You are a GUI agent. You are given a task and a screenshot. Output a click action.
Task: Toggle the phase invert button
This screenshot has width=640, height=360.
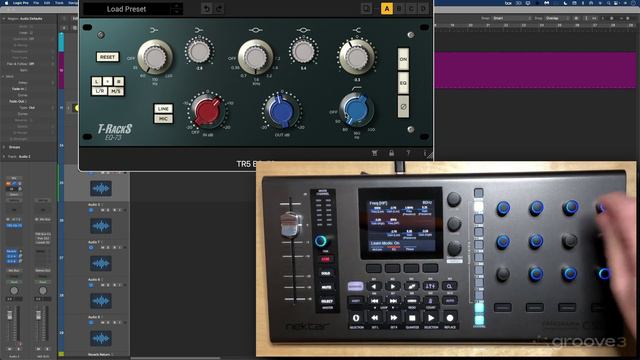click(403, 107)
